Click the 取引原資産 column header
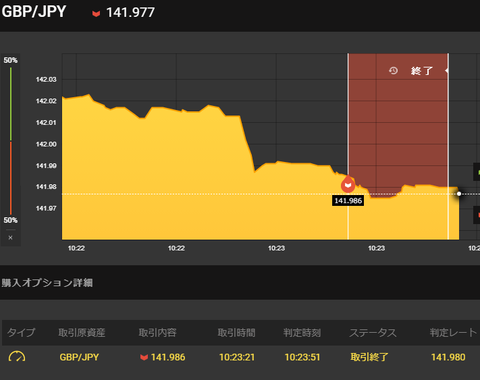This screenshot has width=480, height=380. click(x=82, y=332)
